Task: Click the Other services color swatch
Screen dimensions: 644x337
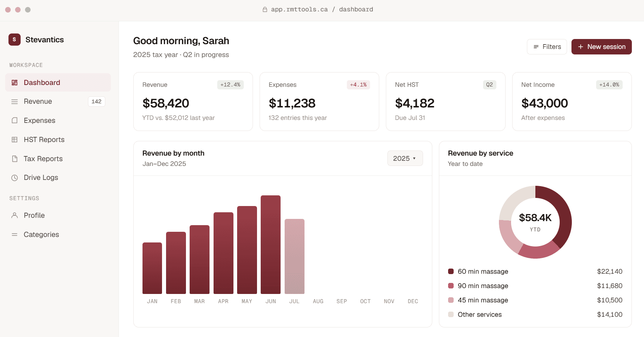Action: (x=451, y=315)
